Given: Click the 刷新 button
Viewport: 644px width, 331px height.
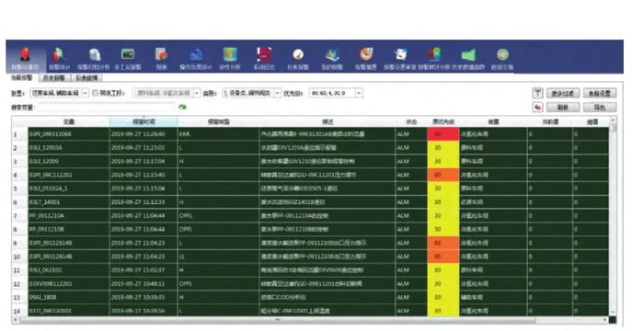Looking at the screenshot, I should point(563,108).
